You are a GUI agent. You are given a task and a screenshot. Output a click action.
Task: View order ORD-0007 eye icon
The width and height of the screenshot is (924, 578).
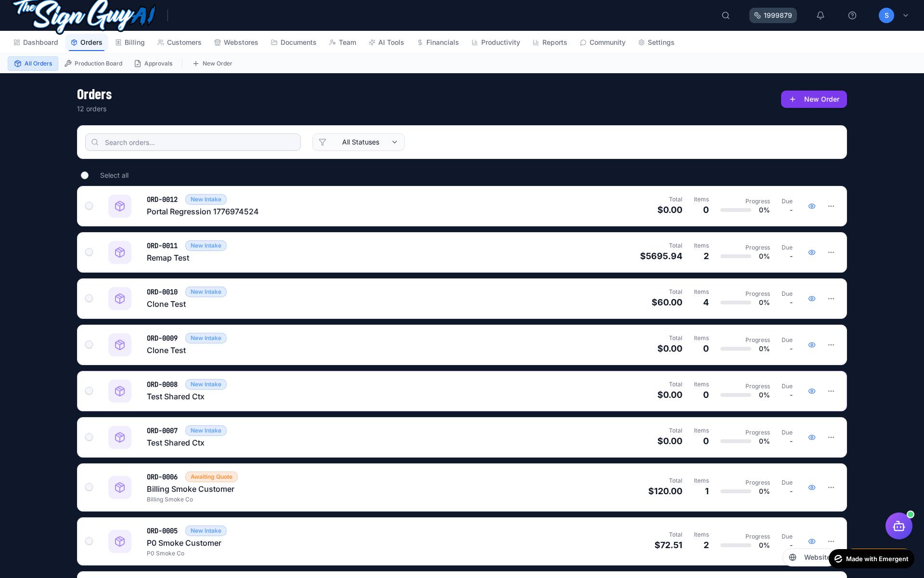[812, 437]
